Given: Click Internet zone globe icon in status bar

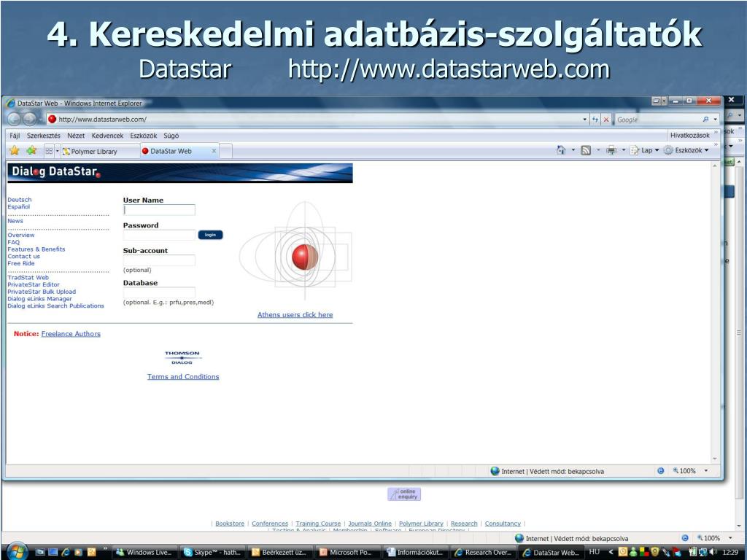Looking at the screenshot, I should (495, 471).
